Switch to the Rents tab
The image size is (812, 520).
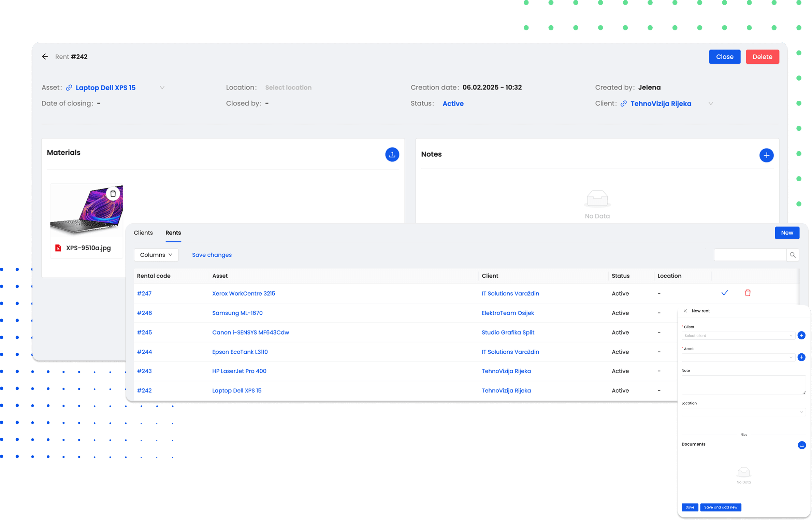(173, 232)
